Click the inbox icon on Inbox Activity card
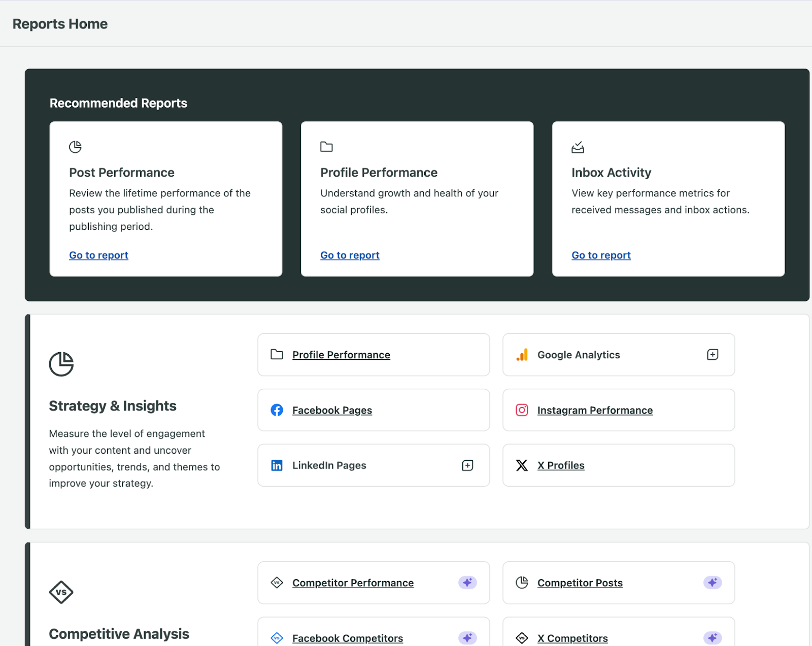Viewport: 812px width, 646px height. [578, 147]
